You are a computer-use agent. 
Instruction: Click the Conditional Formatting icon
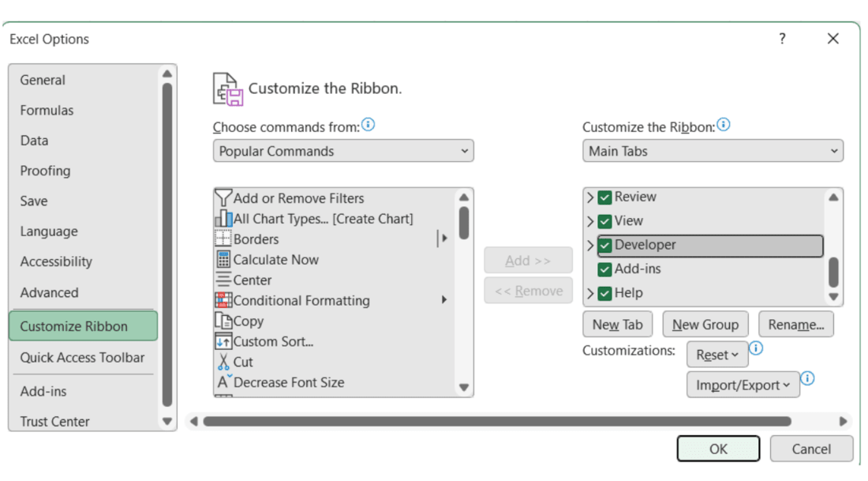click(x=223, y=301)
